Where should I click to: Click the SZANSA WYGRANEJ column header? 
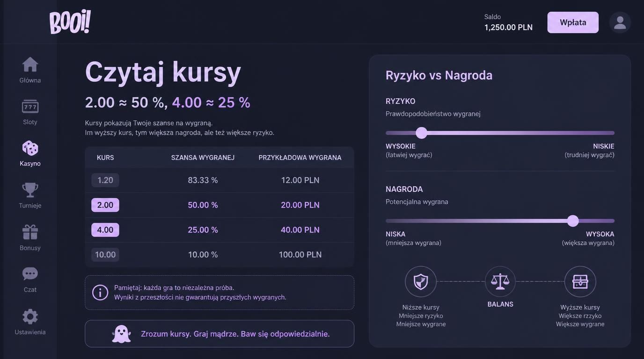(x=203, y=158)
